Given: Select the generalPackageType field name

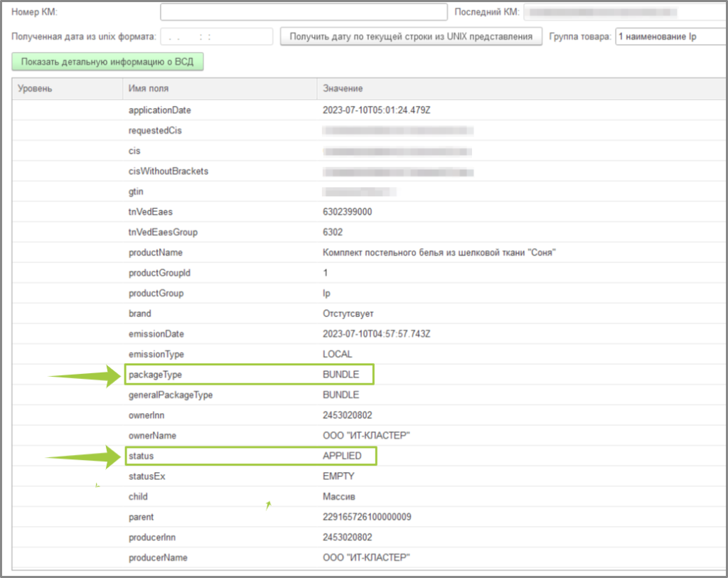Looking at the screenshot, I should click(x=171, y=395).
